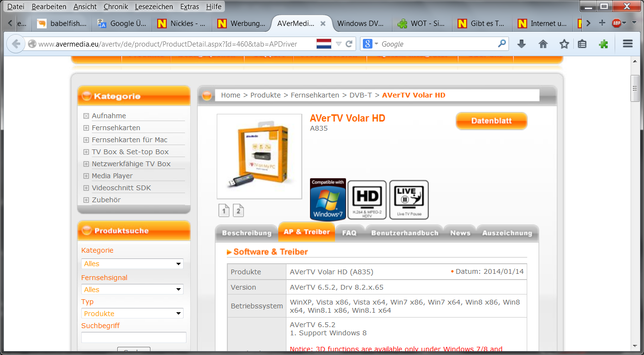
Task: Expand the Videoschnitt SDK category
Action: pyautogui.click(x=86, y=188)
